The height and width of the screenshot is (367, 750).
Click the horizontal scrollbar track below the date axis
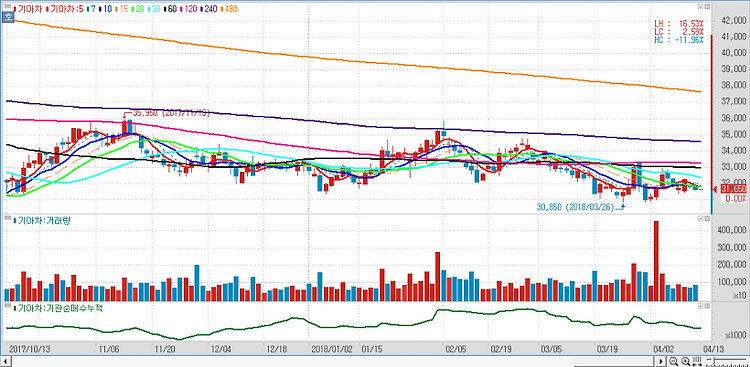coord(332,361)
